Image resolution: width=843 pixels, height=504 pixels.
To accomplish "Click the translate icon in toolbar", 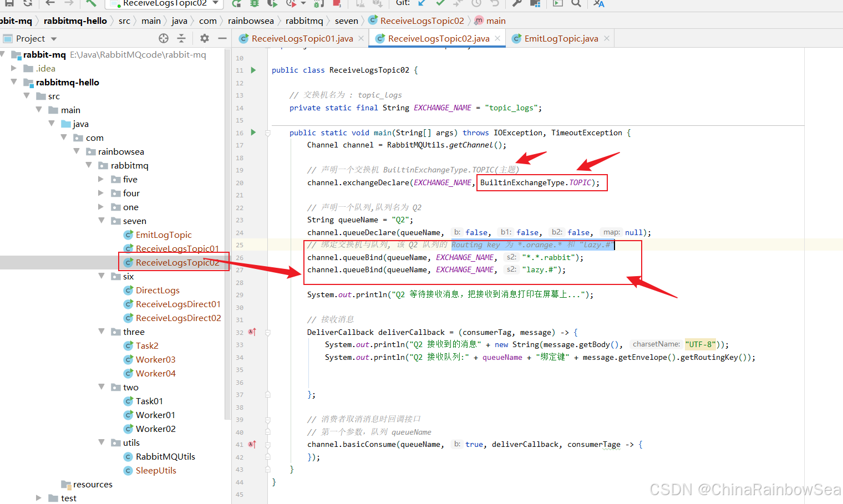I will click(x=598, y=3).
